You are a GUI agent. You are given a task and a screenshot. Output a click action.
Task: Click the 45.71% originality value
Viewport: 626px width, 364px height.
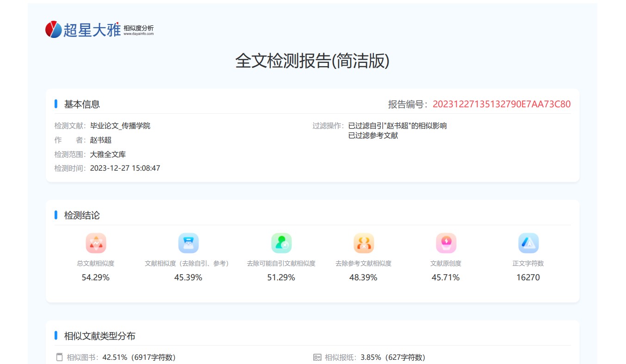click(x=446, y=278)
